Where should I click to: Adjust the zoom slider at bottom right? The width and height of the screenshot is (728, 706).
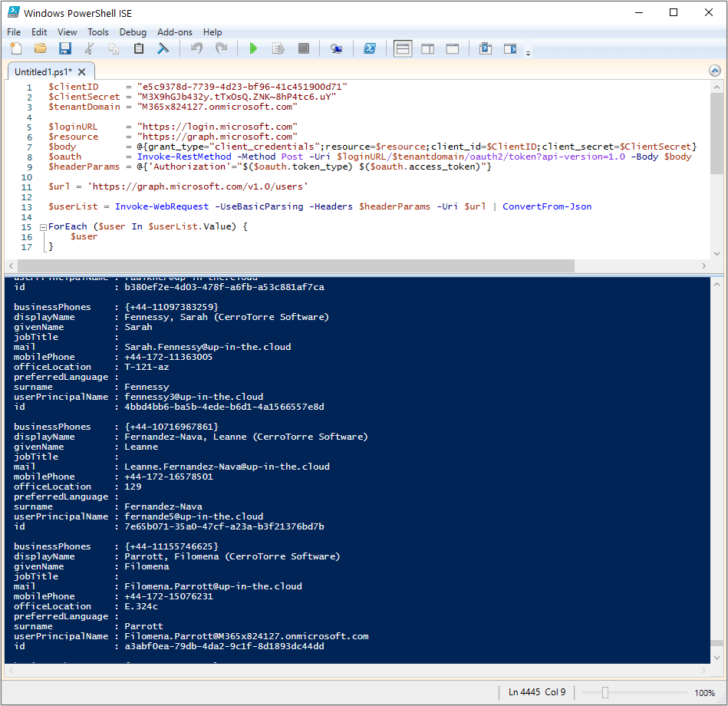coord(607,691)
